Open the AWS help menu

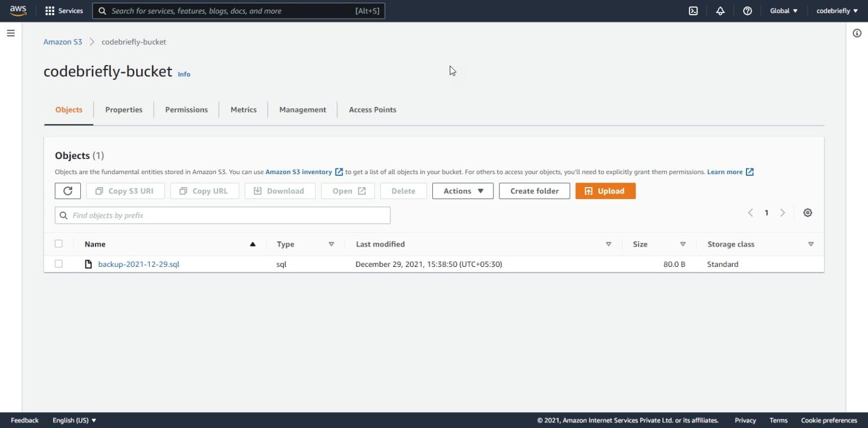747,10
